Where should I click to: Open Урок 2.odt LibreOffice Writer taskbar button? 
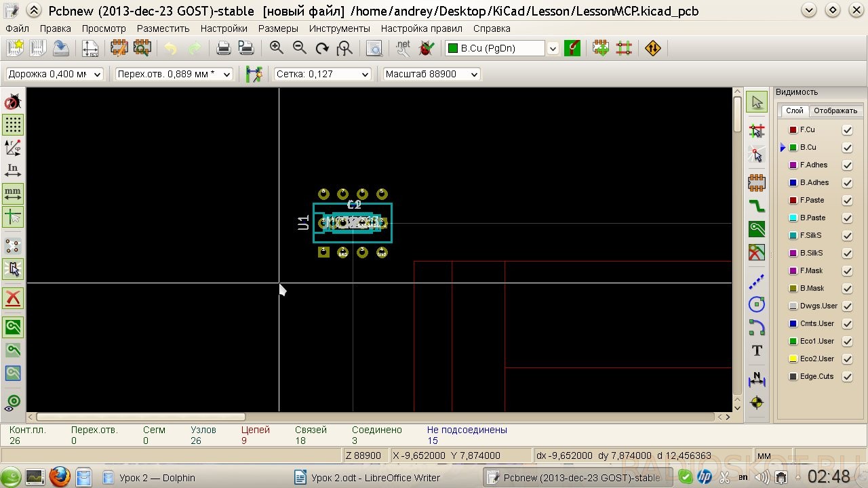(x=367, y=478)
